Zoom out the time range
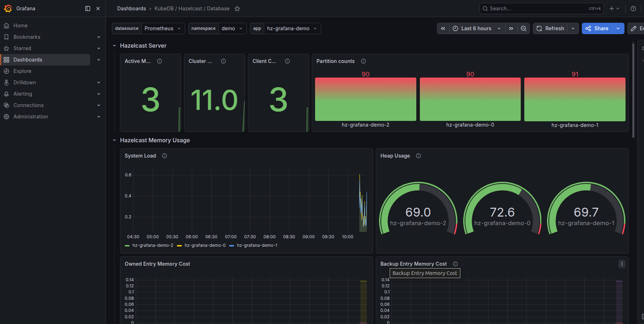This screenshot has width=644, height=324. click(x=524, y=28)
